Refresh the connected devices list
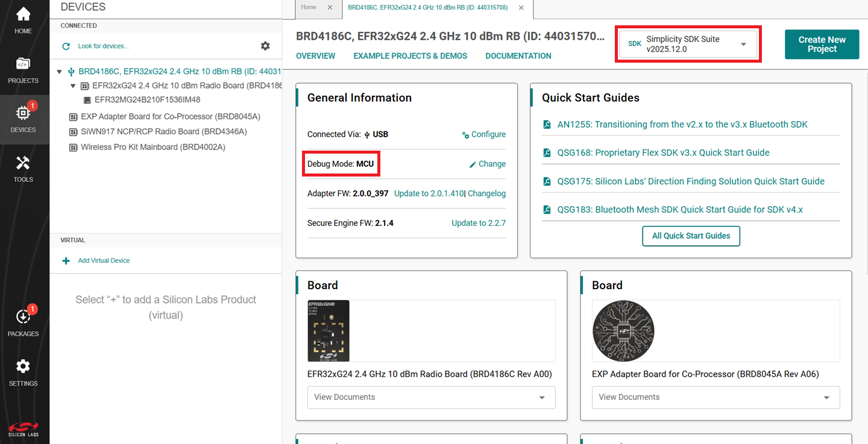Screen dimensions: 868x444 coord(65,46)
